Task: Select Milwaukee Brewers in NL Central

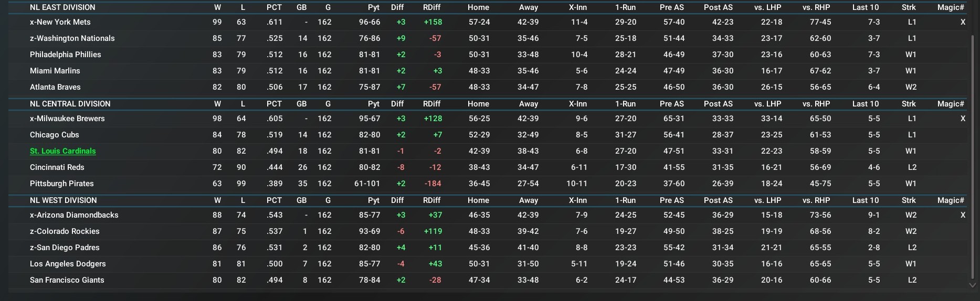Action: [x=67, y=119]
